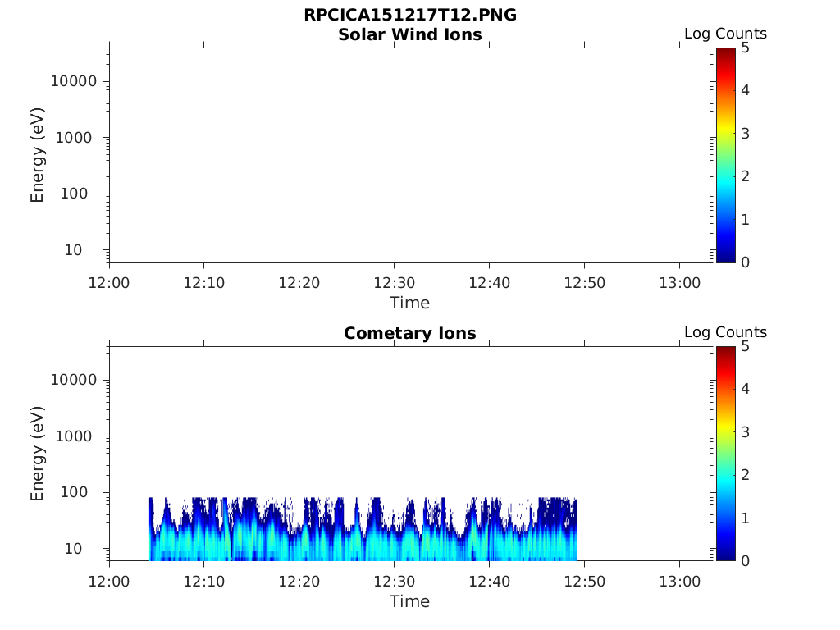Click 12:10 tick of Solar Wind plot
Image resolution: width=840 pixels, height=630 pixels.
pyautogui.click(x=204, y=283)
